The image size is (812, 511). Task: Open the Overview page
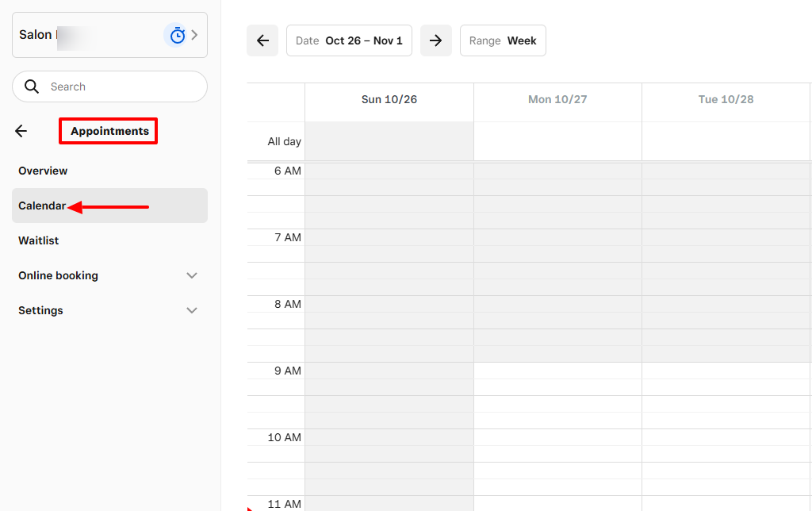tap(43, 171)
